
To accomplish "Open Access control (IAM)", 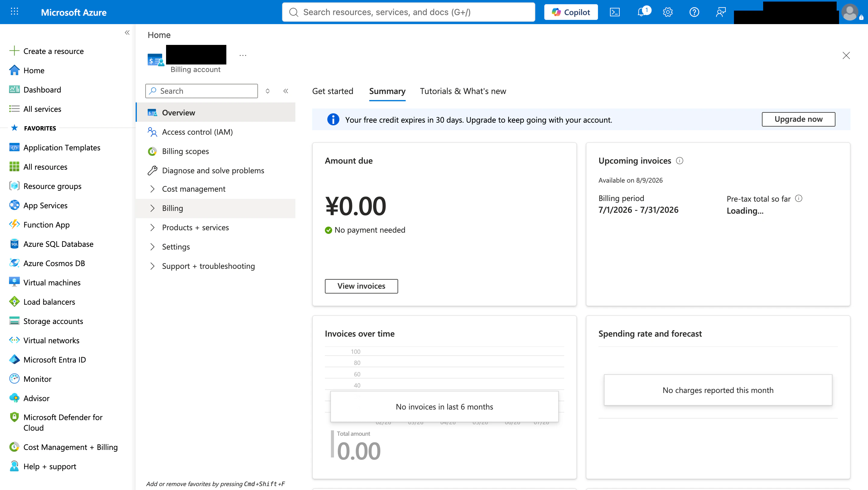I will (216, 132).
